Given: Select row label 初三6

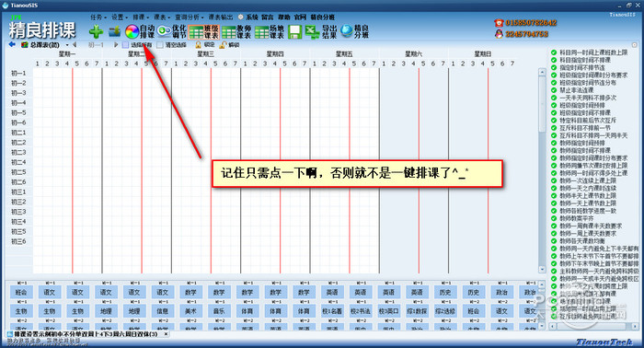Looking at the screenshot, I should click(x=18, y=241).
